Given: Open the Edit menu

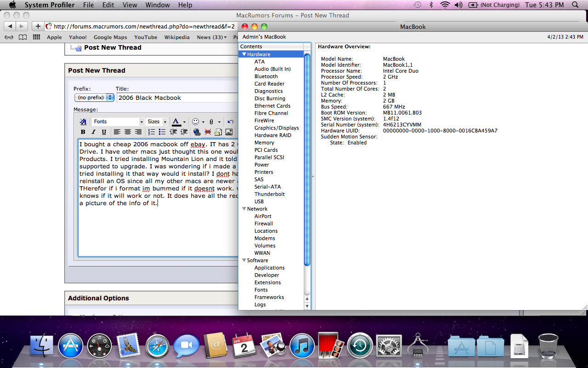Looking at the screenshot, I should (108, 5).
